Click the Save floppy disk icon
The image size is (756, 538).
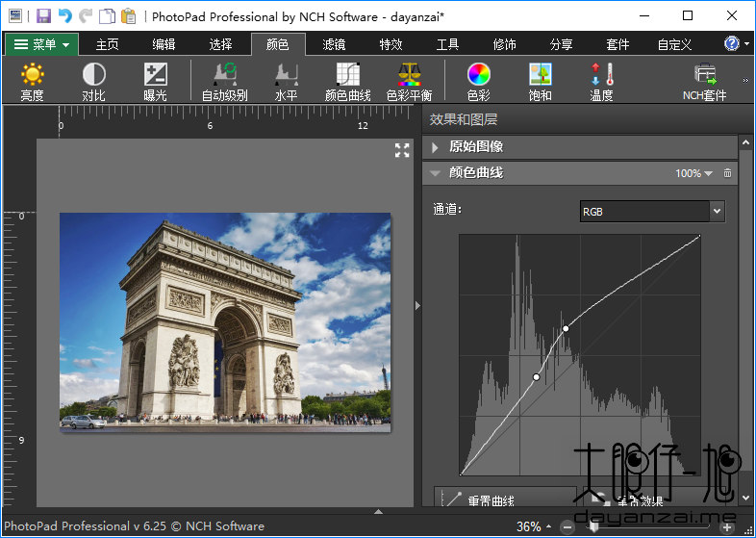(x=43, y=16)
